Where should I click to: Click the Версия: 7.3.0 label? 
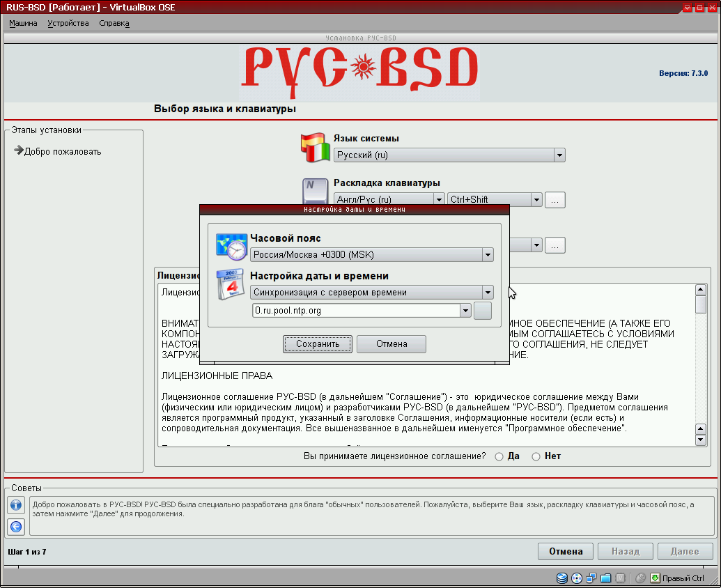tap(683, 73)
